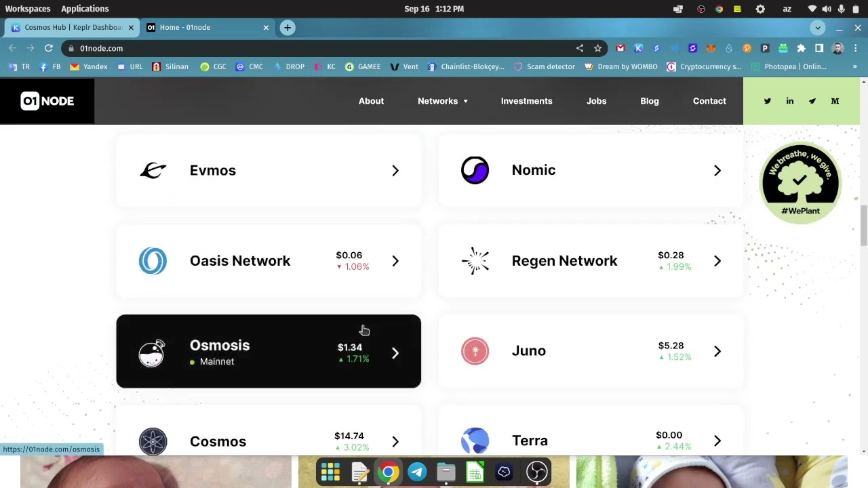
Task: Open the Juno network link
Action: (x=591, y=351)
